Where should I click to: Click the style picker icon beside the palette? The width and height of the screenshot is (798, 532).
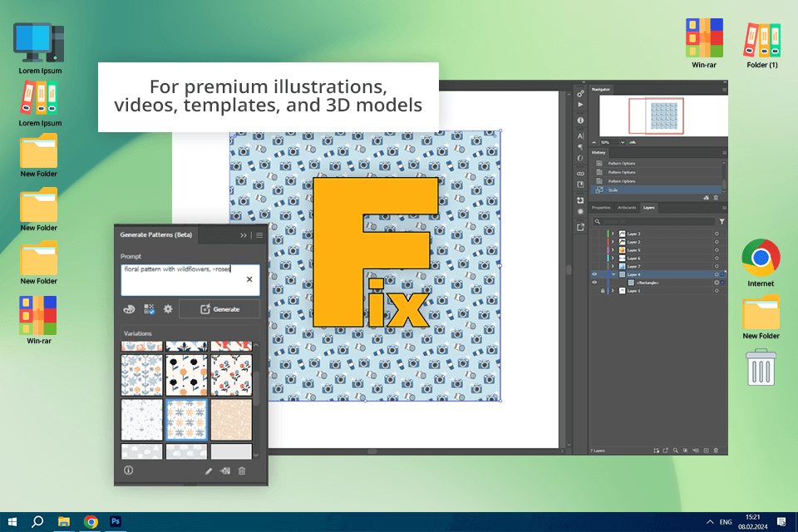click(149, 309)
